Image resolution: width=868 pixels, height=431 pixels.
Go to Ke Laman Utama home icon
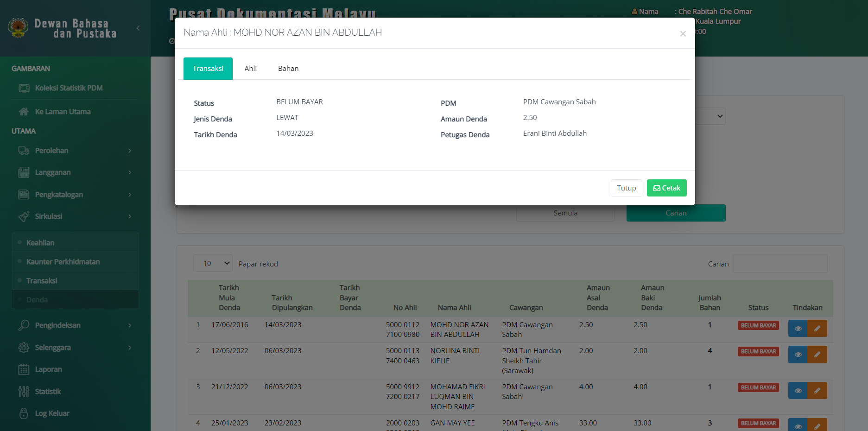pos(24,112)
